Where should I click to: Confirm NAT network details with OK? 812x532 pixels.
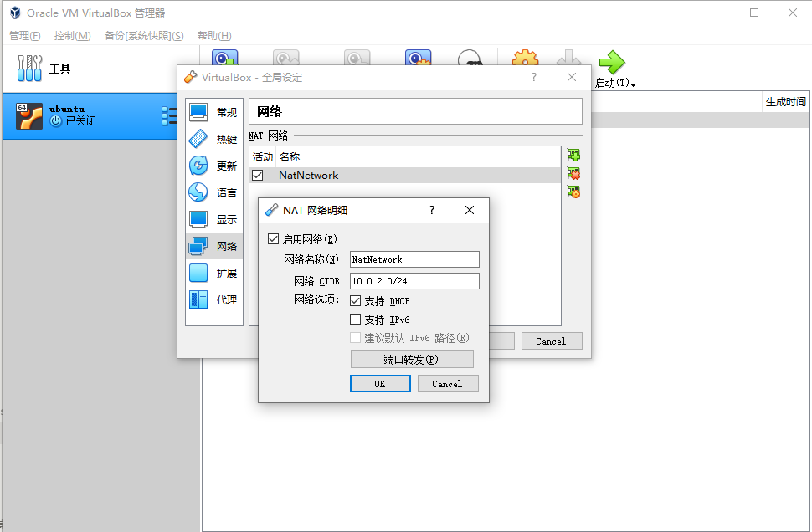(380, 383)
